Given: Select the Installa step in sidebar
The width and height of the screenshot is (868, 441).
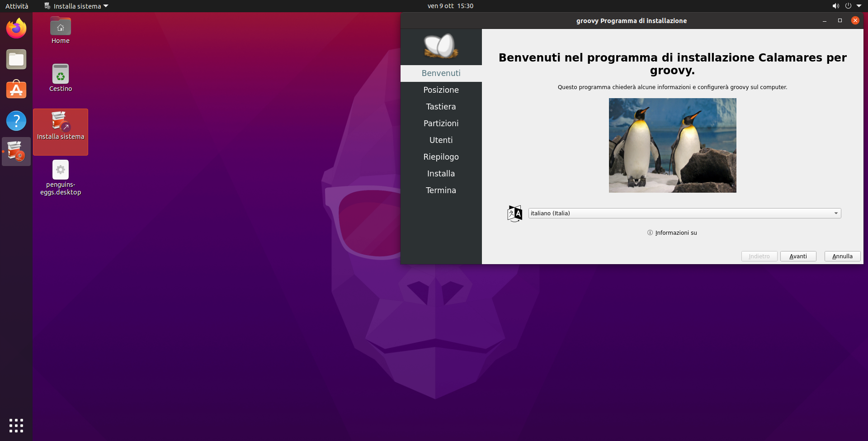Looking at the screenshot, I should (441, 174).
